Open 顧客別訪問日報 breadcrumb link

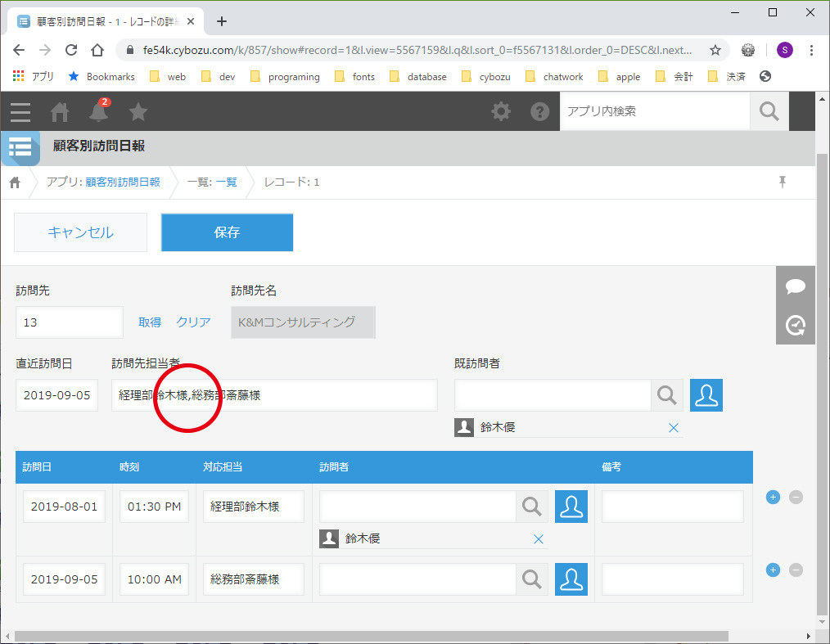(122, 182)
